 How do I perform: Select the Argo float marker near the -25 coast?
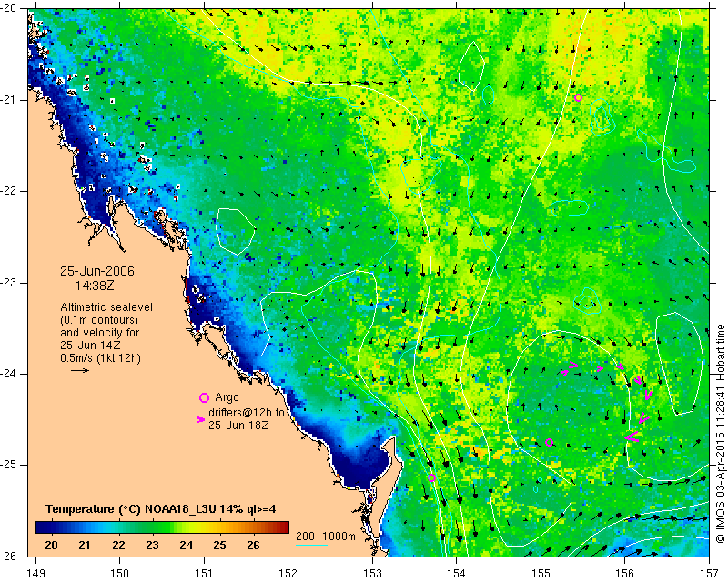coord(431,477)
